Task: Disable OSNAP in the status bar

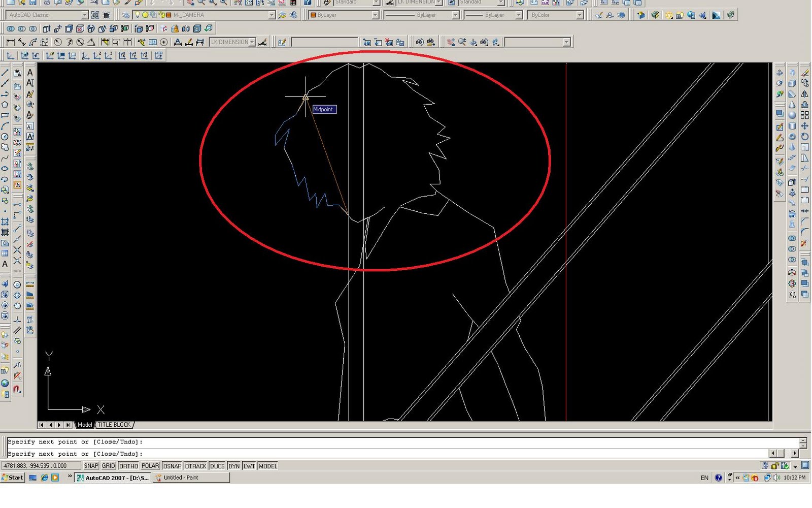Action: (172, 466)
